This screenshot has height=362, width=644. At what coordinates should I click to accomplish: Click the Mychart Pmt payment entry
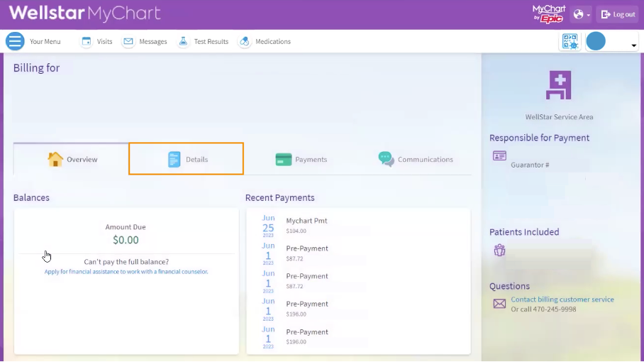307,221
